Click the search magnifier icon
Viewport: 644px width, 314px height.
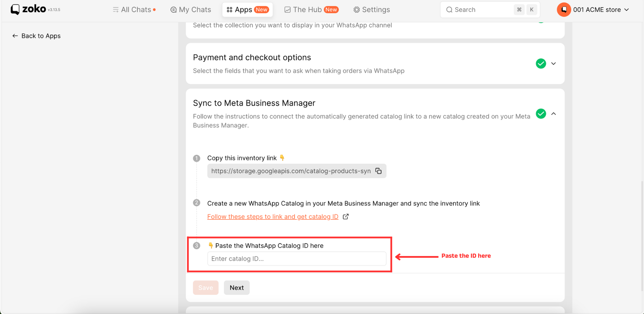click(x=449, y=10)
